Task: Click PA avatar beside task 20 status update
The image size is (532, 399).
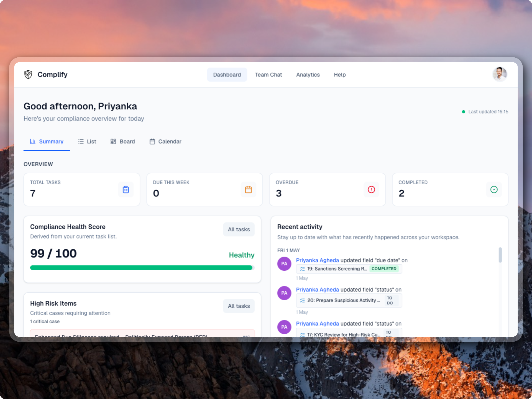Action: click(x=284, y=293)
